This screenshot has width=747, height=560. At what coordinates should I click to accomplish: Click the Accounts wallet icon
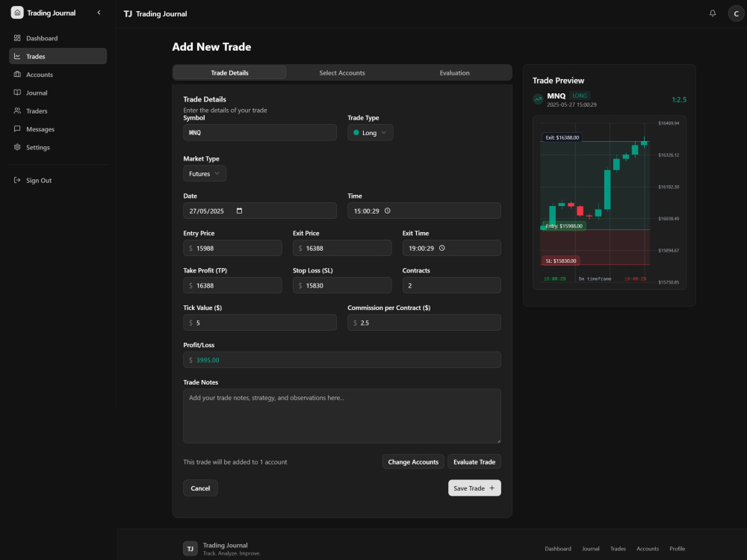coord(17,74)
